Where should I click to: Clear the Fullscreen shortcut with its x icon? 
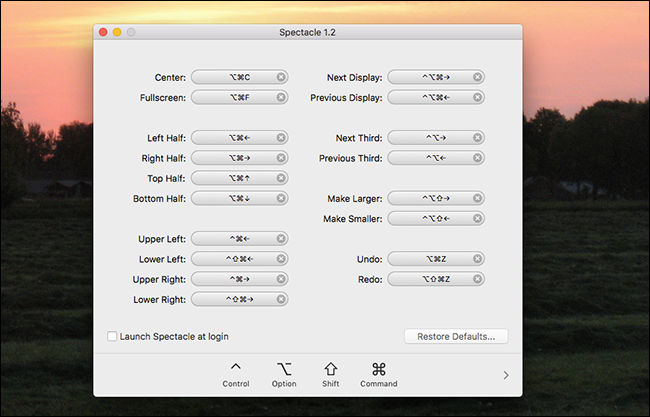click(x=281, y=97)
